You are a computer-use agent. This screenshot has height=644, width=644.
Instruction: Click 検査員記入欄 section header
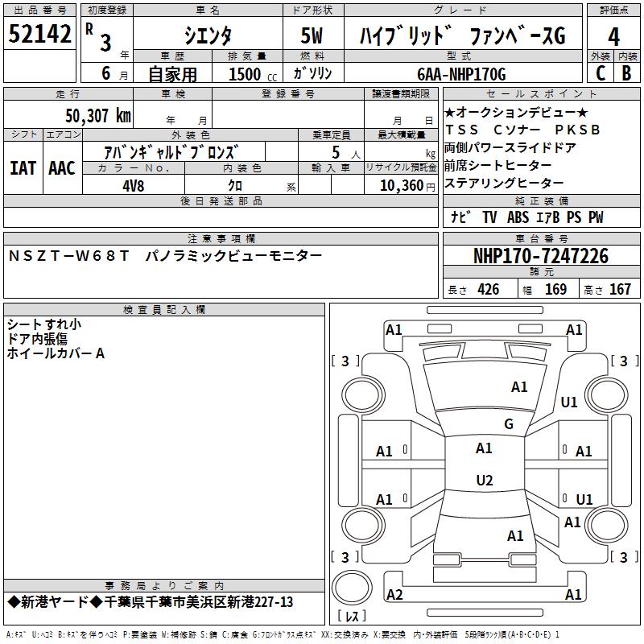tap(164, 310)
